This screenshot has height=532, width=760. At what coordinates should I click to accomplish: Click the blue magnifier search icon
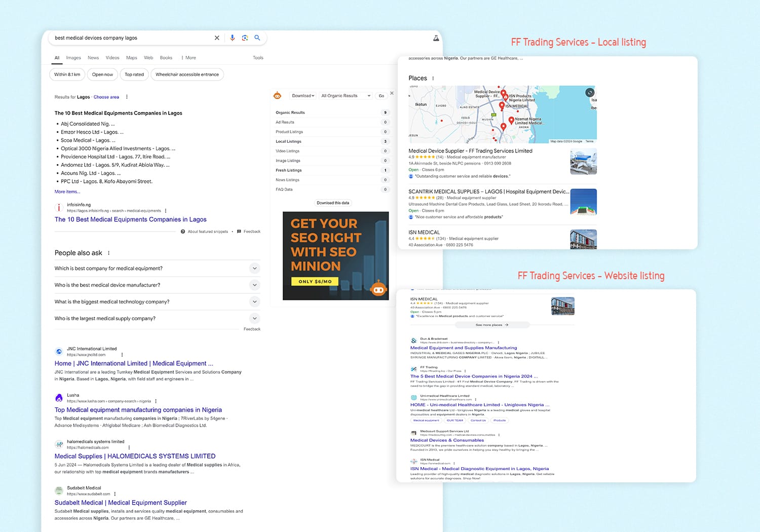(x=257, y=38)
